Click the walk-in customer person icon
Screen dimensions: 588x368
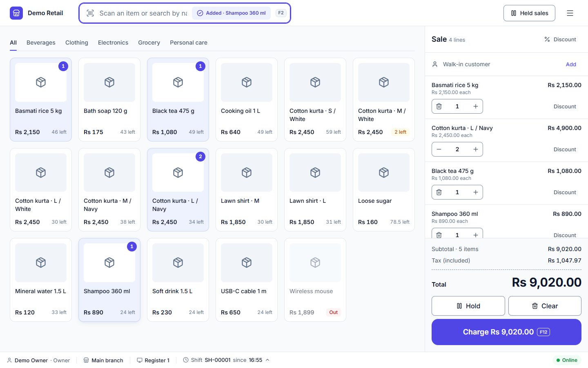(435, 64)
